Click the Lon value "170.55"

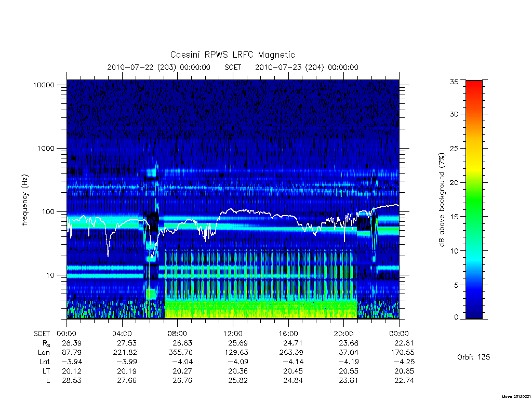403,353
